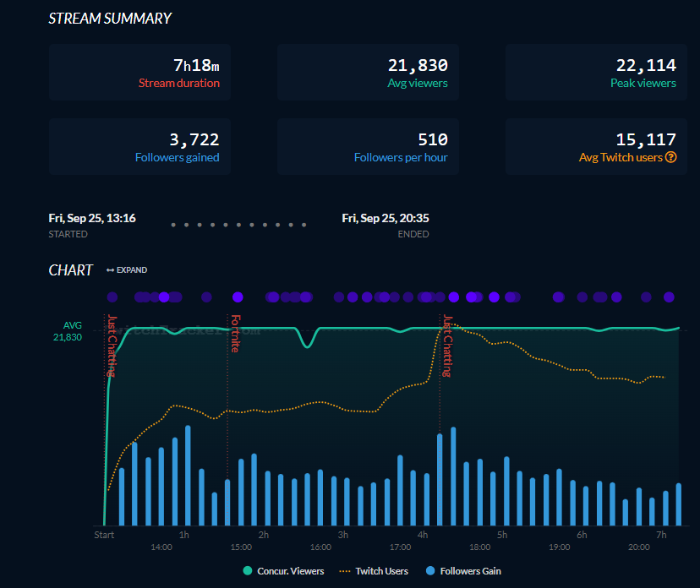Screen dimensions: 700x588
Task: Toggle Concur. Viewers series in legend
Action: 283,571
